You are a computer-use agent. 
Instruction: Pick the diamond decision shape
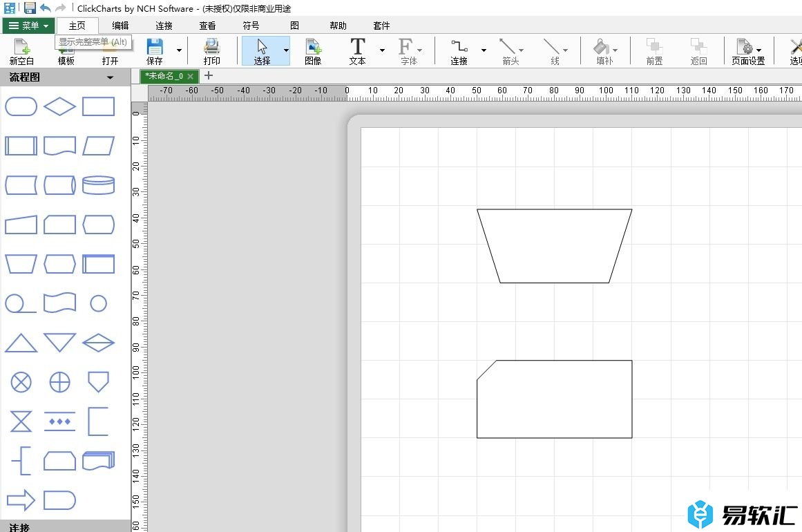[x=60, y=107]
